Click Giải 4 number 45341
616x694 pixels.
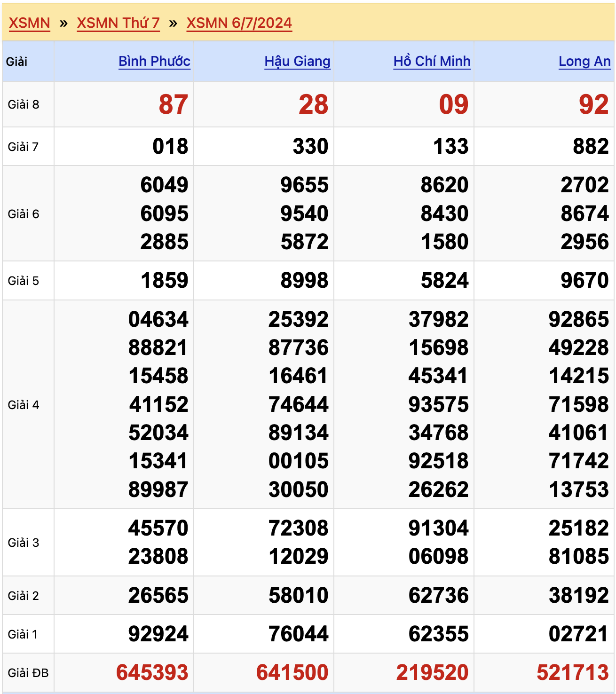[x=438, y=376]
